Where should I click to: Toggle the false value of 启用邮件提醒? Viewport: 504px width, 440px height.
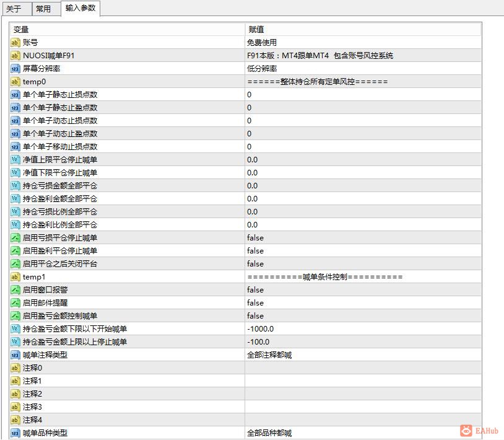(363, 302)
